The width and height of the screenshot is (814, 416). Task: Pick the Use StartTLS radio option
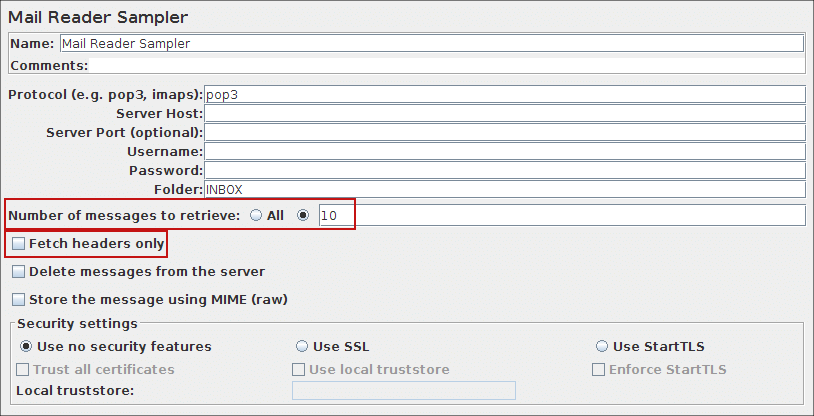point(602,347)
